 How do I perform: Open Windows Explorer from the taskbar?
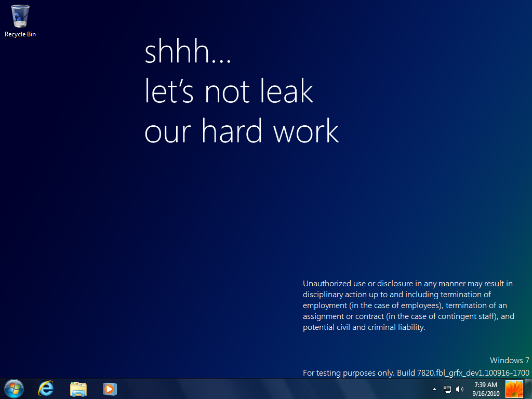point(78,389)
